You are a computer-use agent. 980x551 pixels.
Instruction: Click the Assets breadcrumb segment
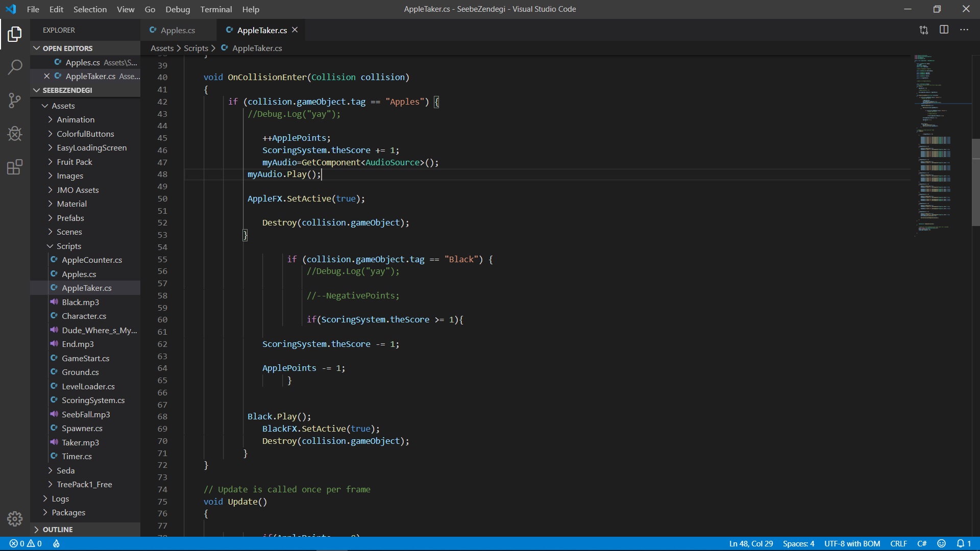(x=162, y=48)
